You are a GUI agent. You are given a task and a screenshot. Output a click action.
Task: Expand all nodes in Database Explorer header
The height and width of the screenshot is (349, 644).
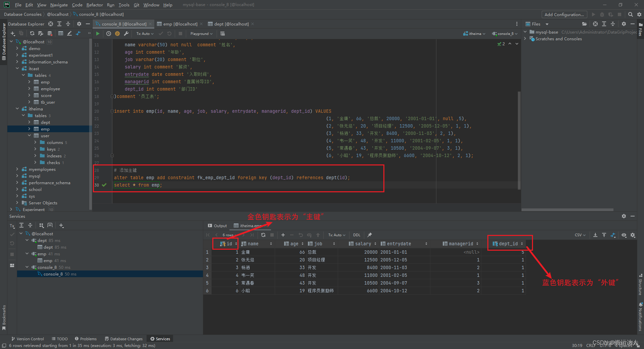coord(59,24)
